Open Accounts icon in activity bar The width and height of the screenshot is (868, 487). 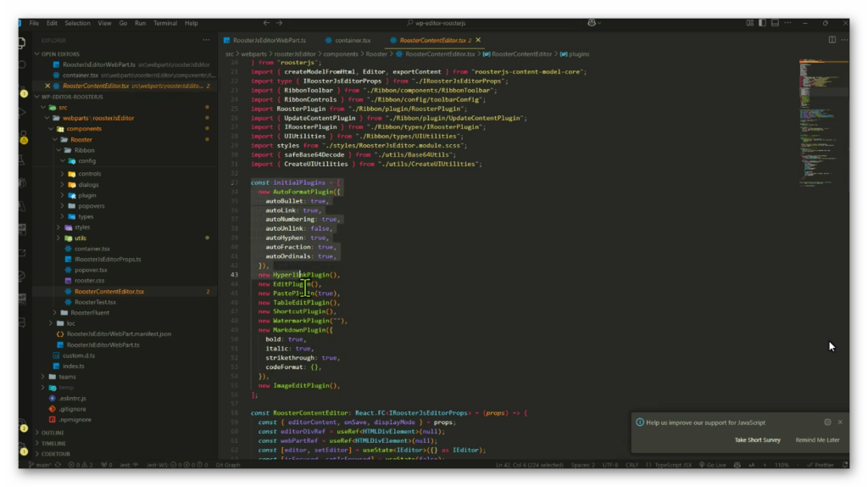pos(23,426)
